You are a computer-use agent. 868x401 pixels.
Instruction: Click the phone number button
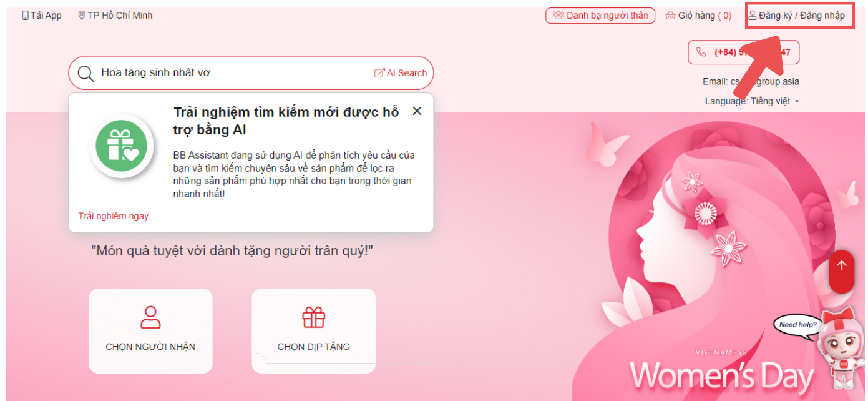[x=743, y=52]
